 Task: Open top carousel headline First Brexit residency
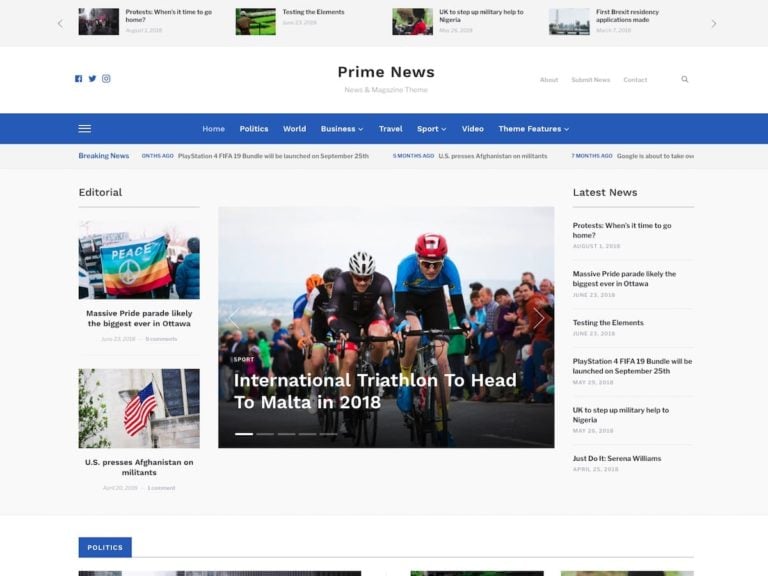pyautogui.click(x=627, y=16)
